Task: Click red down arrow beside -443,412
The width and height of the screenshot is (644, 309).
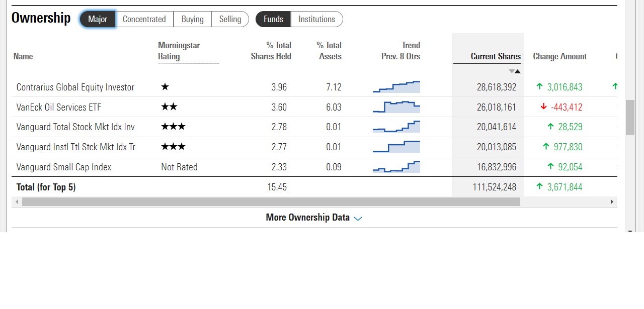Action: coord(543,107)
